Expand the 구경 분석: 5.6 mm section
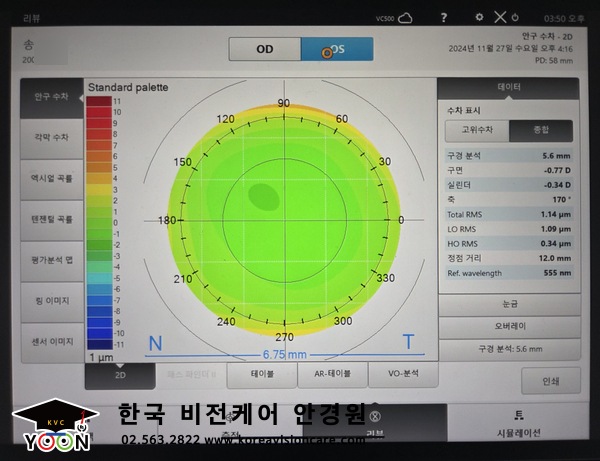Viewport: 600px width, 461px height. 509,350
